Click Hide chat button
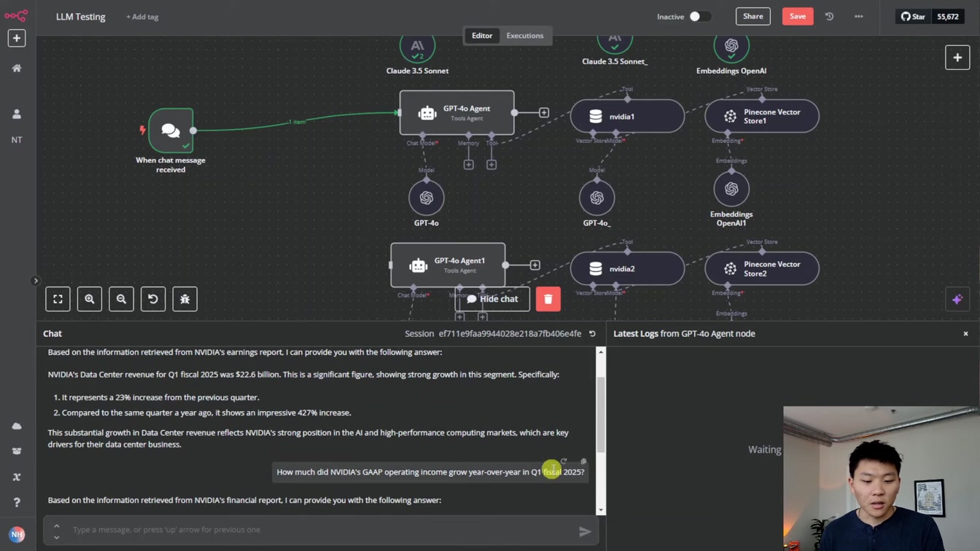The height and width of the screenshot is (551, 980). click(x=492, y=299)
